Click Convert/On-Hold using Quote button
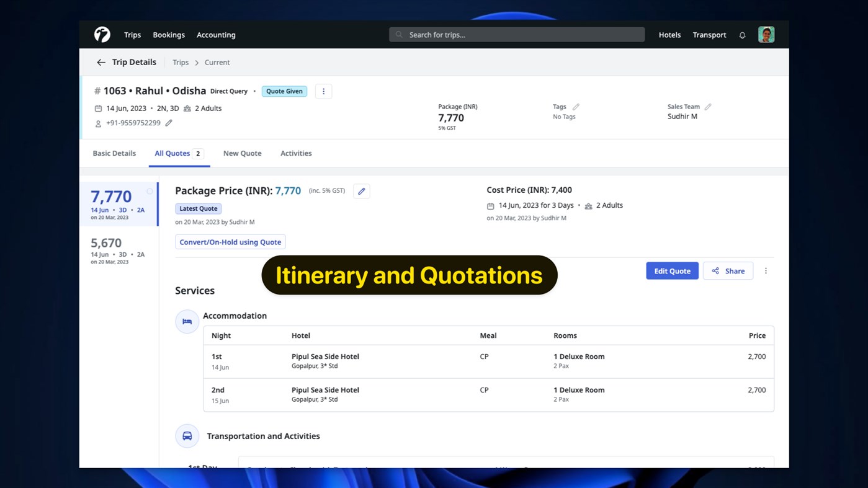 pyautogui.click(x=230, y=242)
